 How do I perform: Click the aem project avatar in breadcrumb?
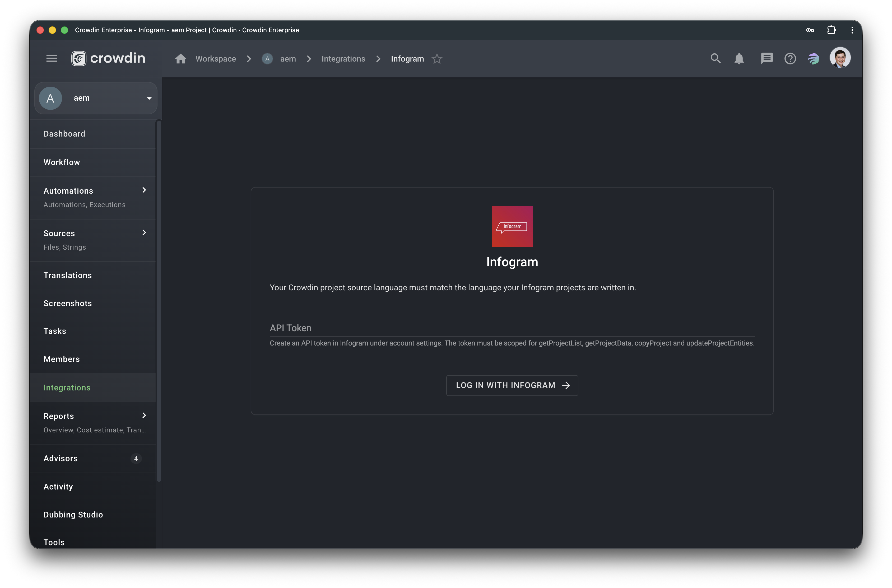pos(267,59)
